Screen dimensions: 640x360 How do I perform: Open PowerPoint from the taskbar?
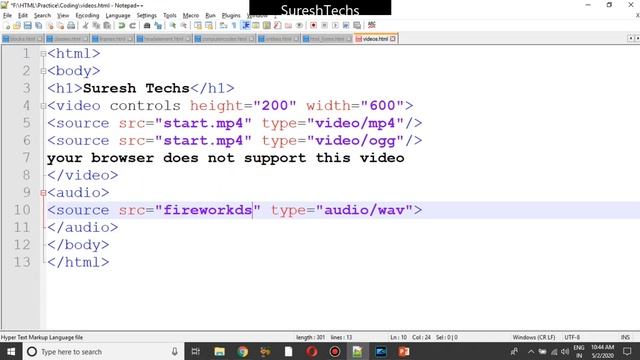pos(404,351)
